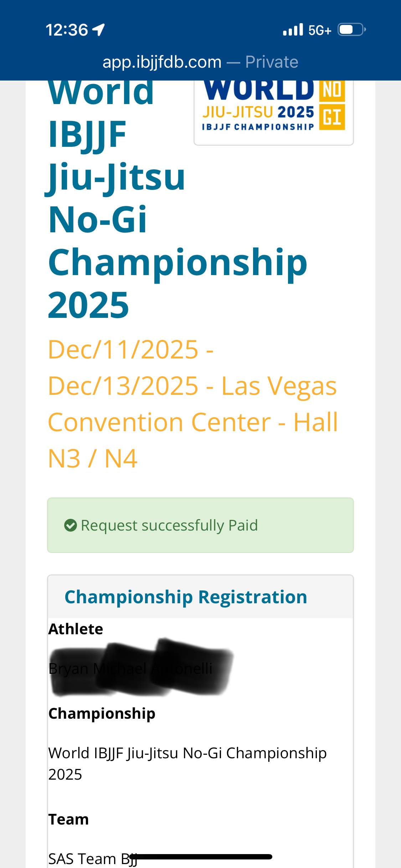Tap the app.ibjjfdb.com address bar
The height and width of the screenshot is (868, 401).
coord(162,62)
